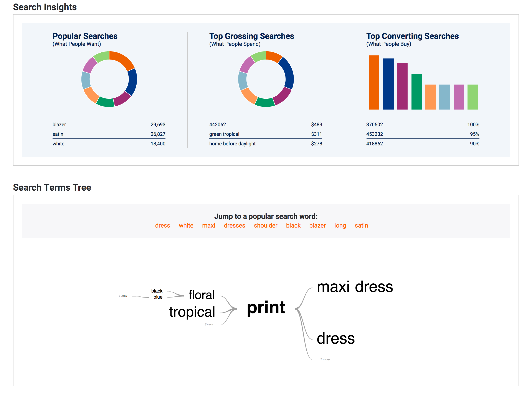532x401 pixels.
Task: Click the orange bar in Top Converting chart
Action: pyautogui.click(x=374, y=83)
